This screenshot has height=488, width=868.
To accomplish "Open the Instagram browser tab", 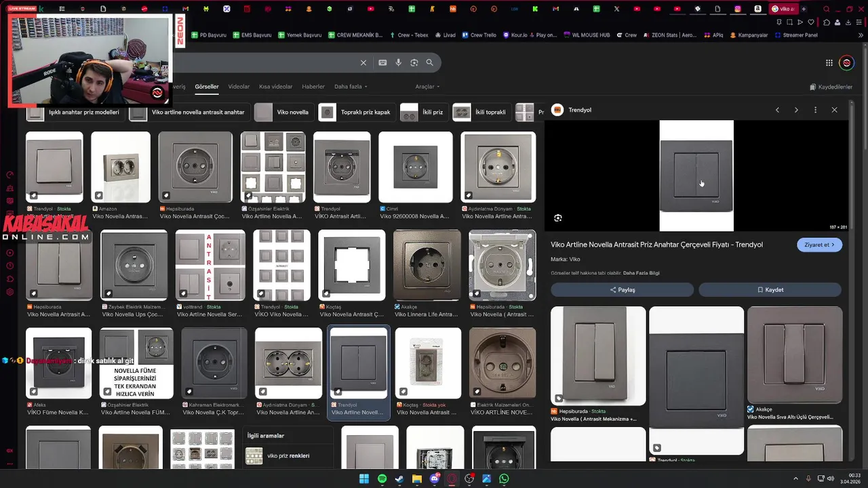I will [738, 9].
